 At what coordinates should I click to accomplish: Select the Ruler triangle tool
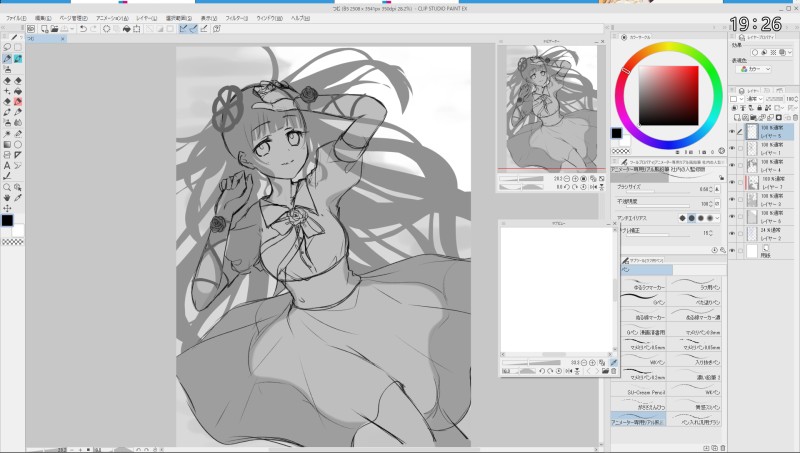[x=18, y=155]
